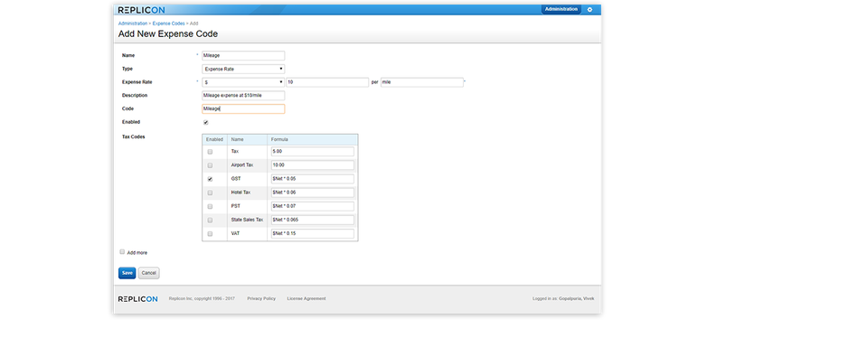
Task: Click the Code input field
Action: [243, 109]
